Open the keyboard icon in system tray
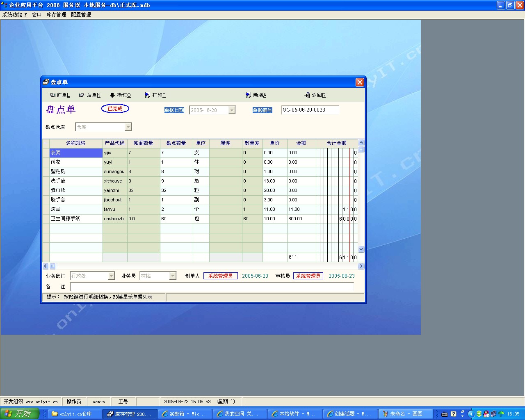This screenshot has width=525, height=420. tap(445, 414)
